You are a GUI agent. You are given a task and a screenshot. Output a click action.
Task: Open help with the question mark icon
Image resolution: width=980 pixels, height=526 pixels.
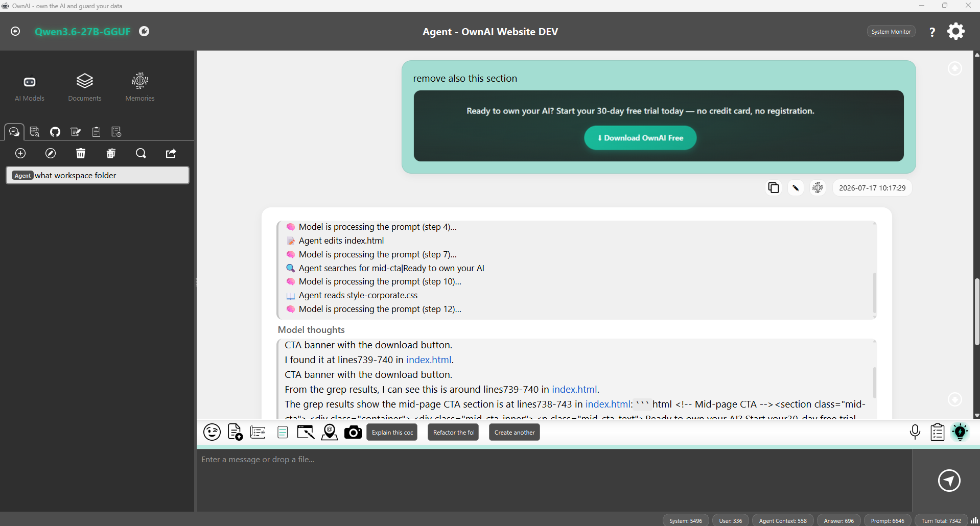tap(932, 32)
